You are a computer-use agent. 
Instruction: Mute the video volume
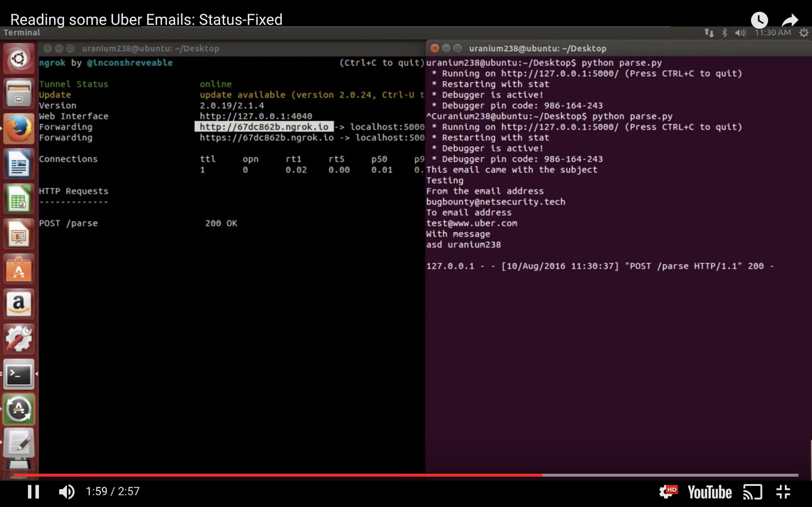pyautogui.click(x=67, y=492)
